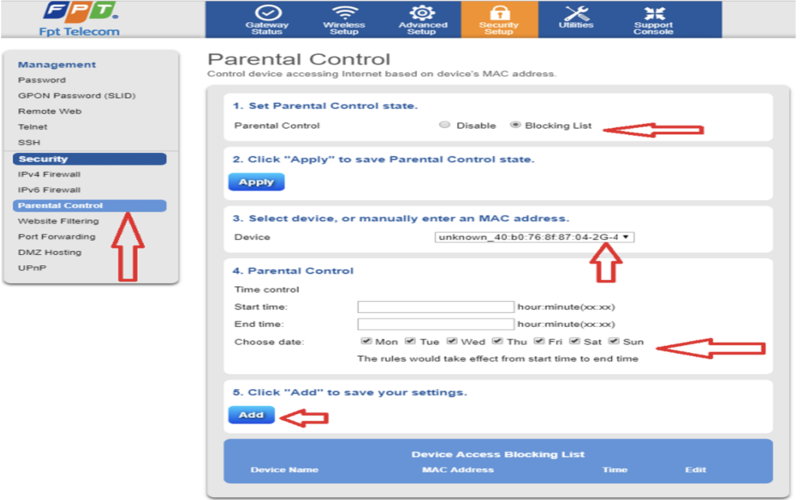Viewport: 800px width, 500px height.
Task: Uncheck the Mon checkbox
Action: tap(366, 341)
